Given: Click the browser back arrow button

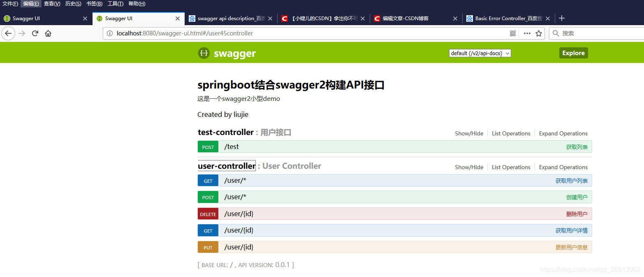Looking at the screenshot, I should point(8,33).
